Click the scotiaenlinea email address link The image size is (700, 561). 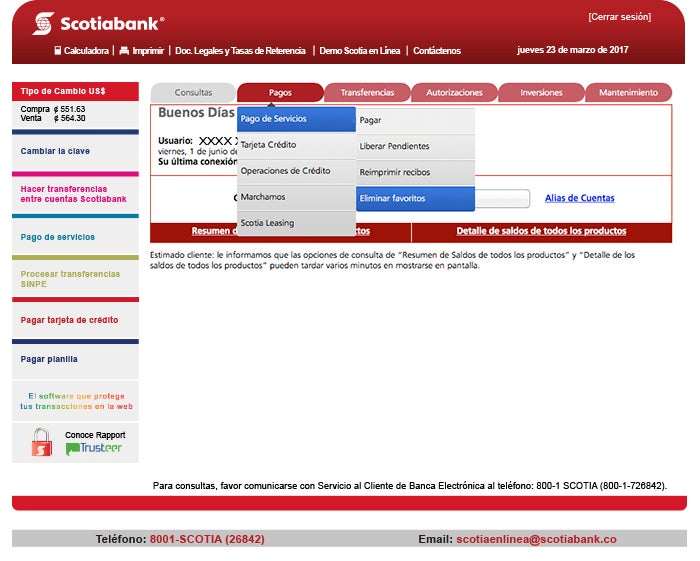(x=536, y=539)
